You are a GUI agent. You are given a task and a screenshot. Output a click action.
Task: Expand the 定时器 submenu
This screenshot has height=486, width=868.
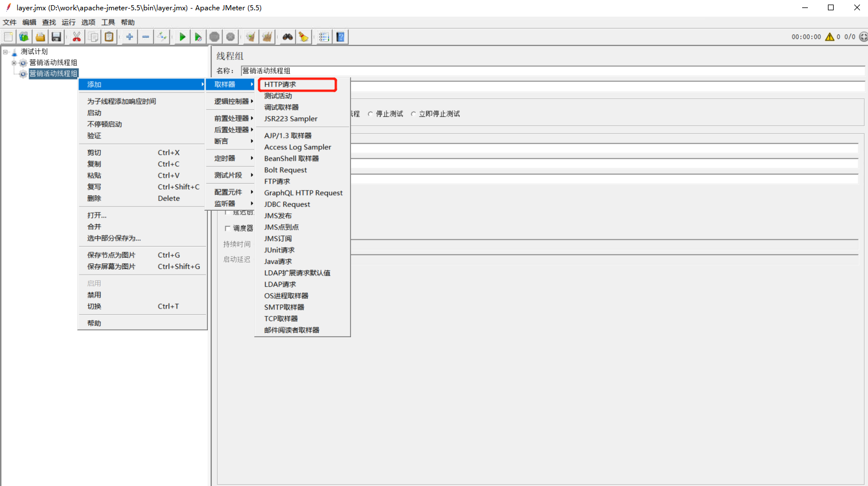click(x=231, y=159)
